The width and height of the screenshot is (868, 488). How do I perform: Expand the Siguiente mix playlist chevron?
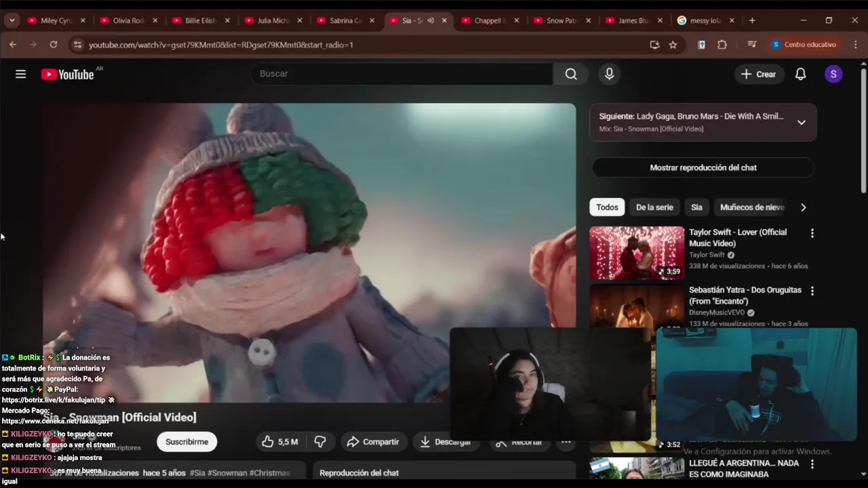[801, 123]
